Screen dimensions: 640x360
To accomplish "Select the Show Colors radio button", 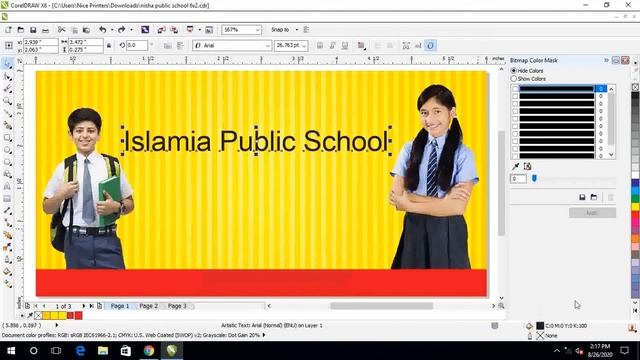I will (x=514, y=78).
